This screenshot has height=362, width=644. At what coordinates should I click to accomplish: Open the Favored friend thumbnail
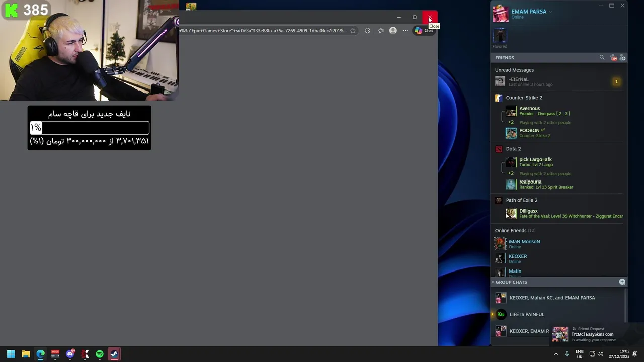click(500, 35)
